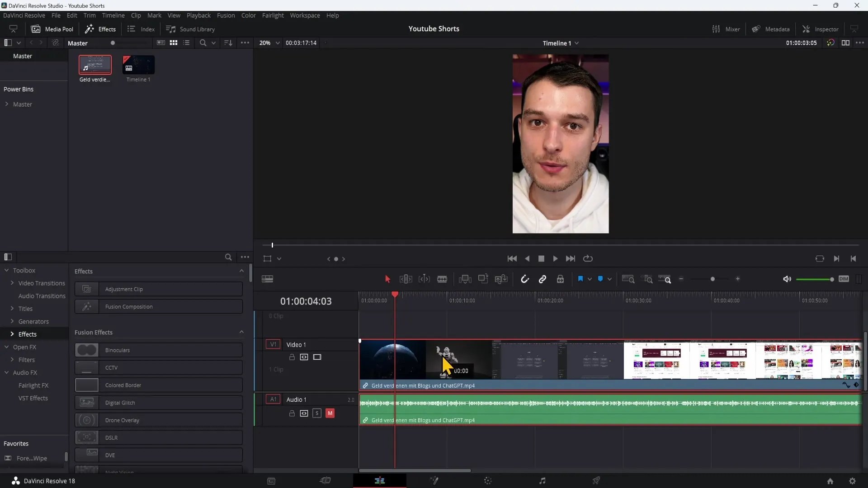Click the Insert Clip icon

[465, 279]
